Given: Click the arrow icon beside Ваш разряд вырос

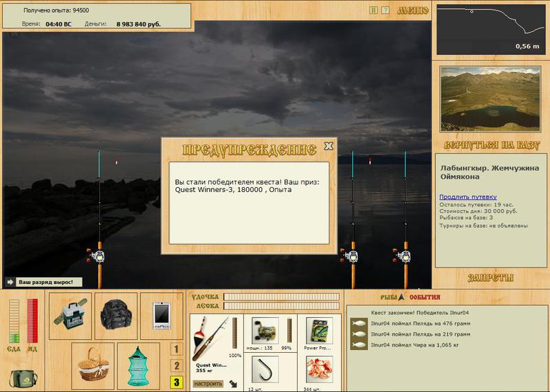Looking at the screenshot, I should 10,282.
